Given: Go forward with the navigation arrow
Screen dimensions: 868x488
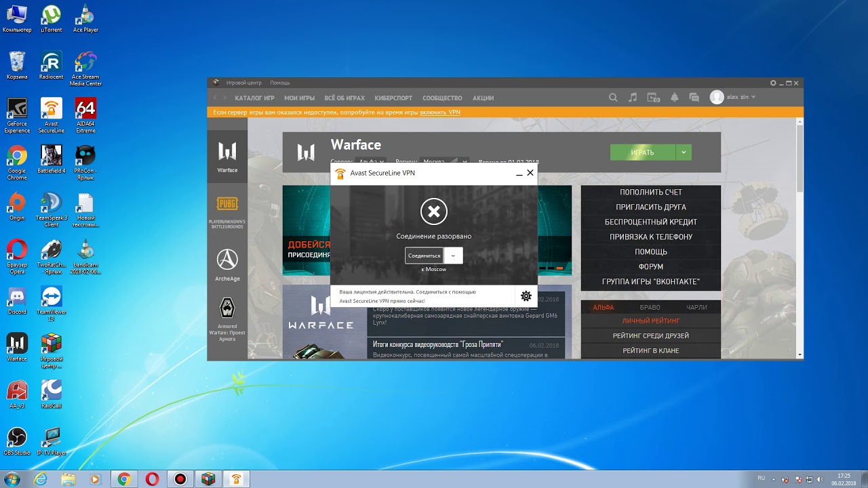Looking at the screenshot, I should coord(226,98).
